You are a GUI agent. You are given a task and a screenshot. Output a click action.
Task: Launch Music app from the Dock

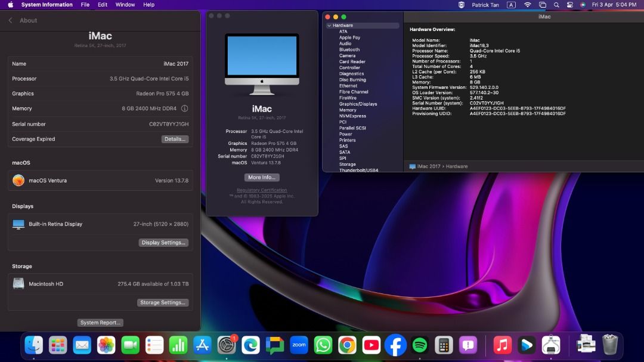pos(502,345)
